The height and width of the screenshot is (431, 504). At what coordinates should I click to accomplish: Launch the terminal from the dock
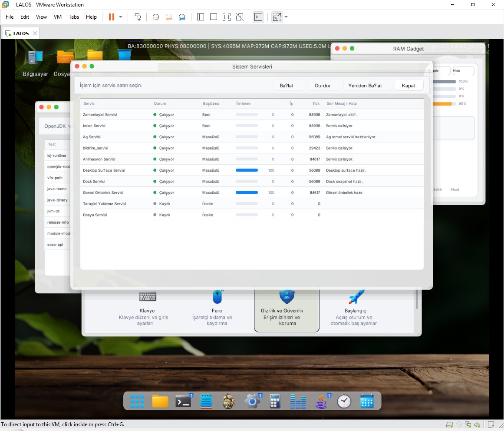(183, 401)
